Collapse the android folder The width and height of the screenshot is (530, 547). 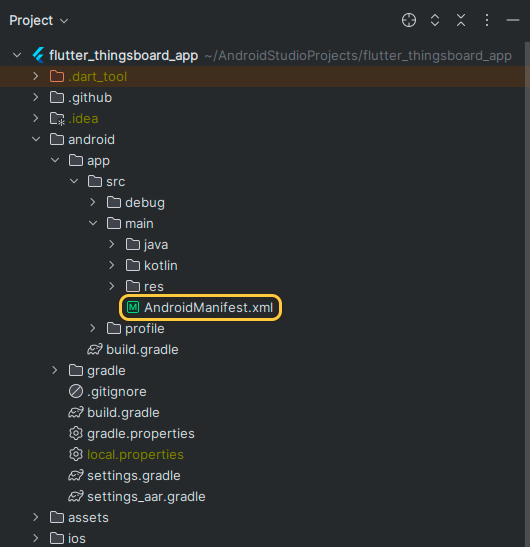tap(36, 139)
